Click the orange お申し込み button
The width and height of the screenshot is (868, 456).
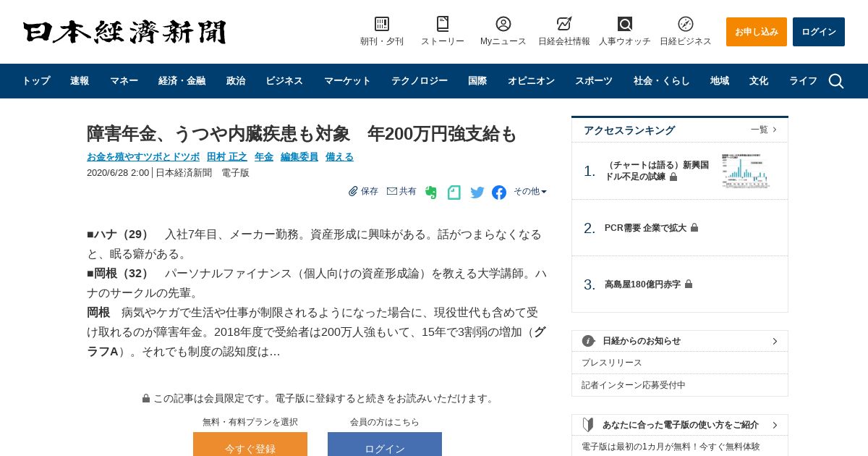(757, 32)
